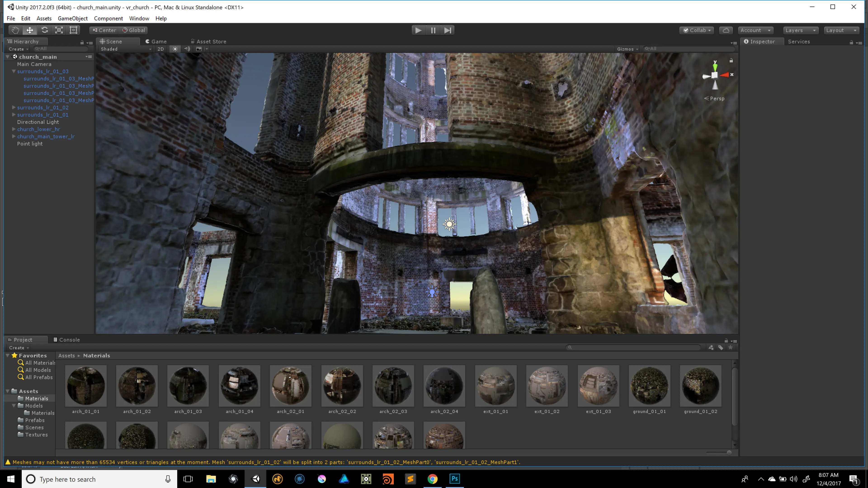
Task: Expand surrounds_lr_01_02 in hierarchy
Action: pyautogui.click(x=14, y=108)
